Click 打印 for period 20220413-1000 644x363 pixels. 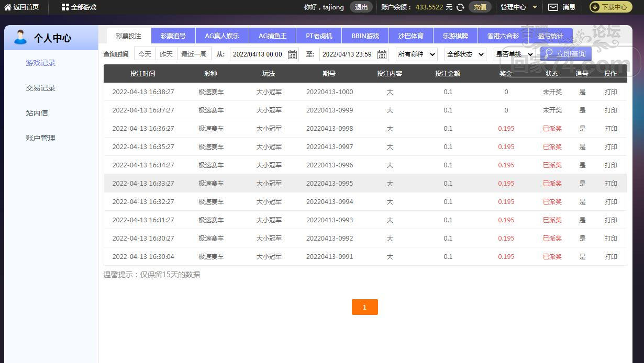point(611,92)
